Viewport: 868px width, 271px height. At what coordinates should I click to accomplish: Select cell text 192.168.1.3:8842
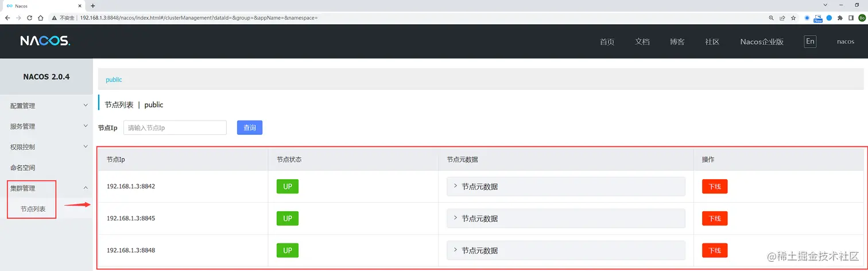(x=131, y=187)
